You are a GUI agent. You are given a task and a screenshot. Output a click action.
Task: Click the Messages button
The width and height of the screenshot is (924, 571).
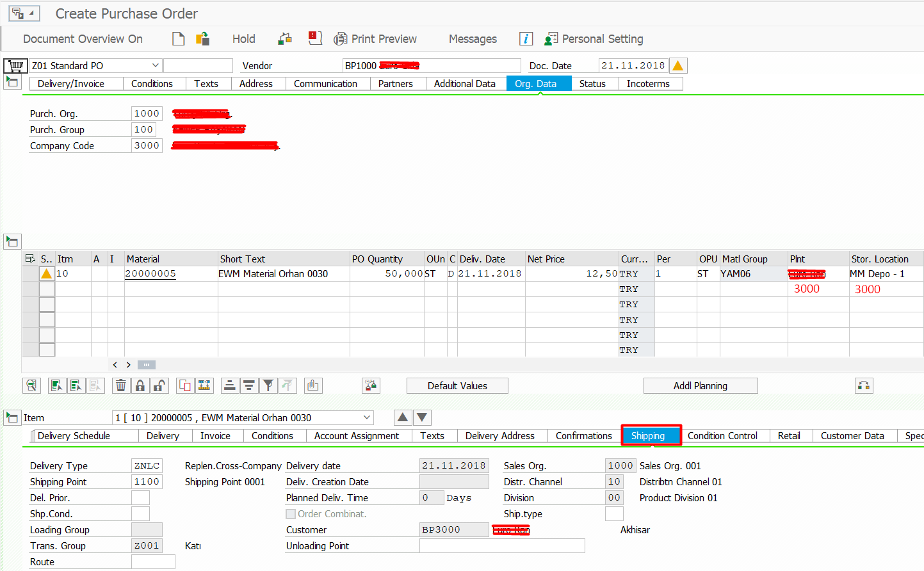473,39
